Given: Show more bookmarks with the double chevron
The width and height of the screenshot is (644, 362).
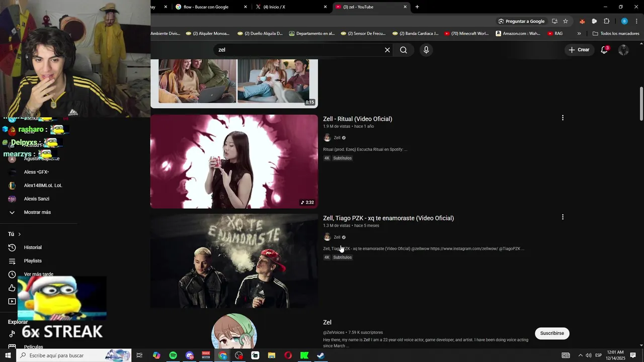Looking at the screenshot, I should coord(579,34).
